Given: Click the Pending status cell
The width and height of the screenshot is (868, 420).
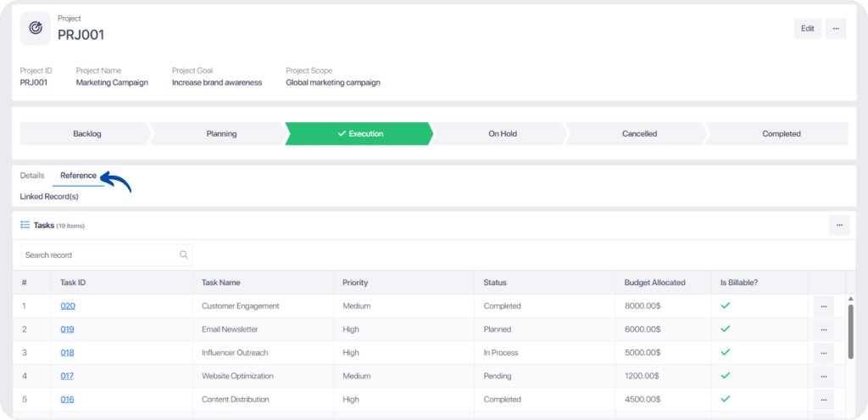Looking at the screenshot, I should pos(497,376).
